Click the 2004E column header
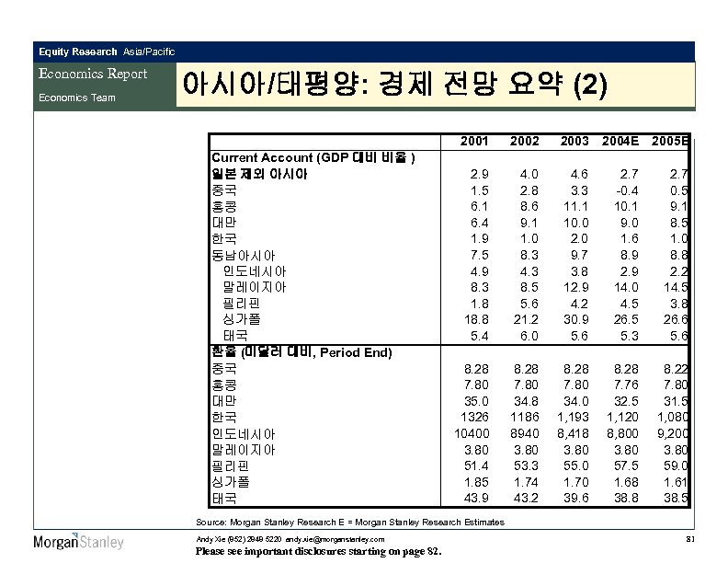This screenshot has height=563, width=728. point(620,141)
